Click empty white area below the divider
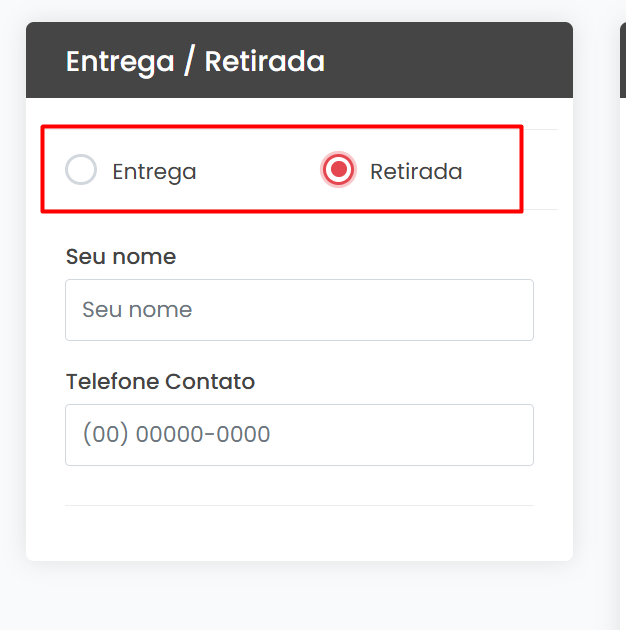This screenshot has height=630, width=626. (299, 534)
